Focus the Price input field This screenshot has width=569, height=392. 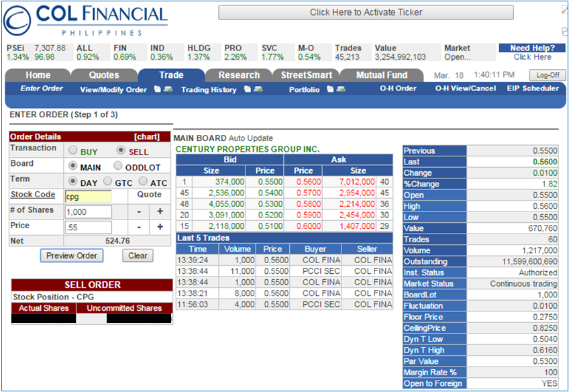tap(88, 228)
